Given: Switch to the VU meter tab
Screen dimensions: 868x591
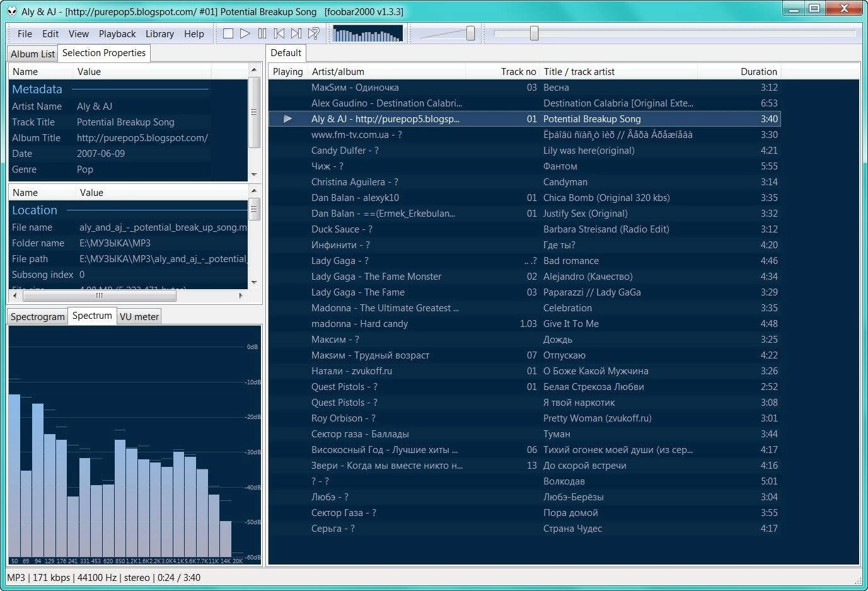Looking at the screenshot, I should click(139, 317).
